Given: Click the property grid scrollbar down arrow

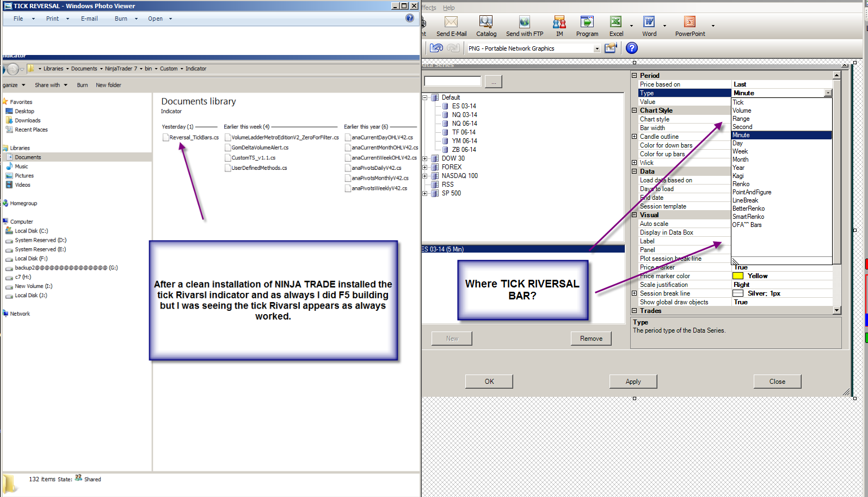Looking at the screenshot, I should [x=836, y=310].
